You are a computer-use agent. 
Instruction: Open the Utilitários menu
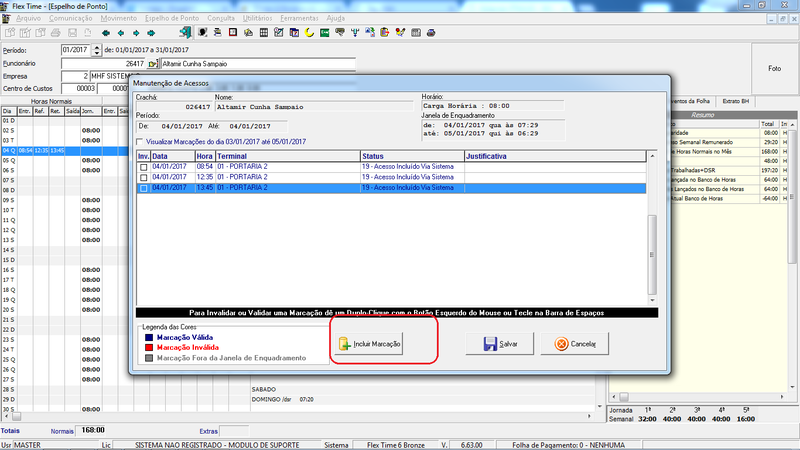257,18
